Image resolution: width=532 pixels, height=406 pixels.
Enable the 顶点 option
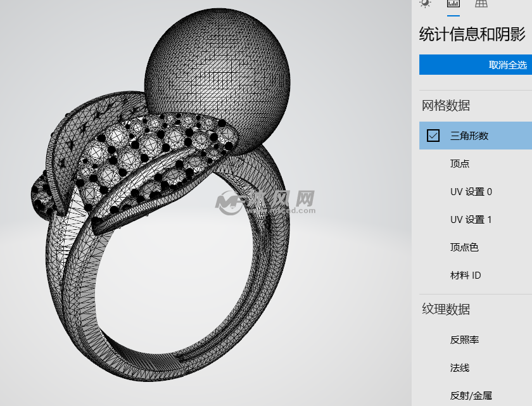pyautogui.click(x=460, y=163)
